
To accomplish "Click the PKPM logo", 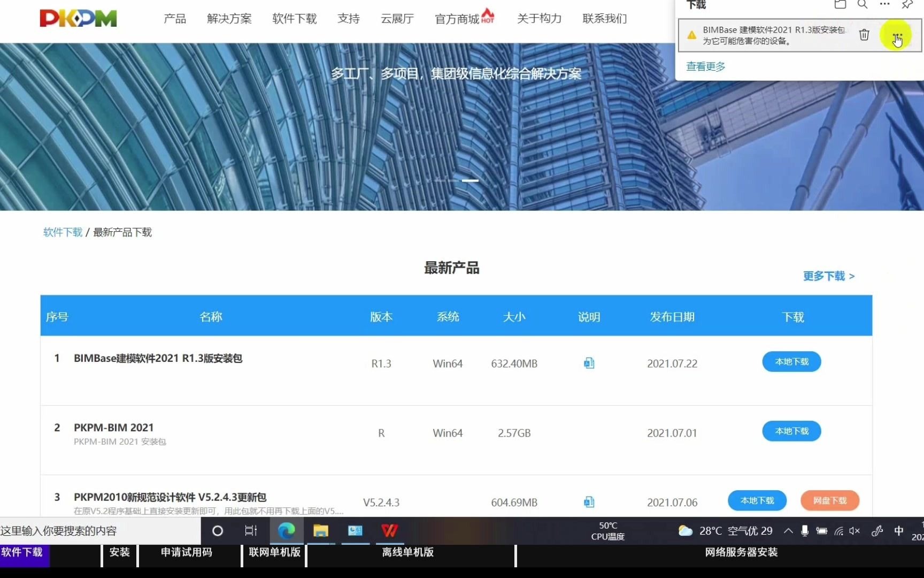I will (78, 18).
